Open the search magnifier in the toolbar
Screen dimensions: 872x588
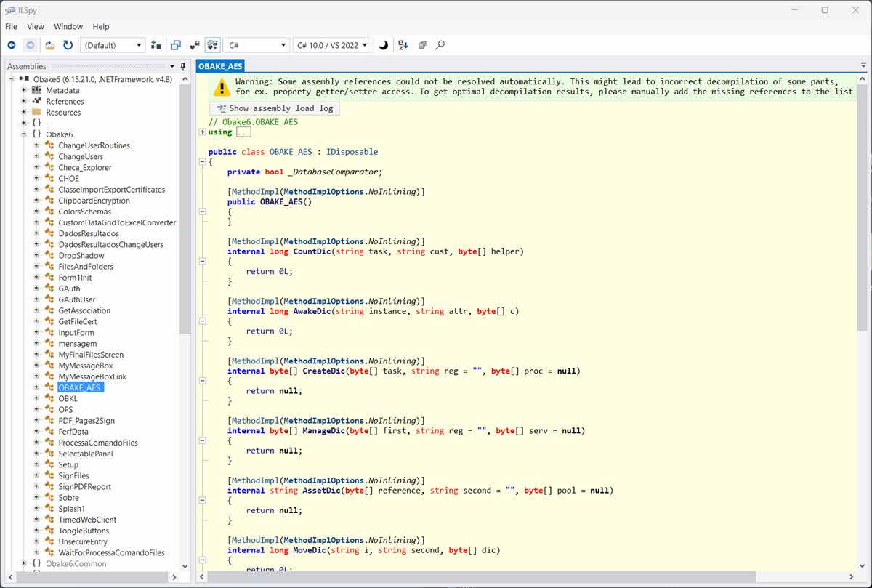(440, 45)
